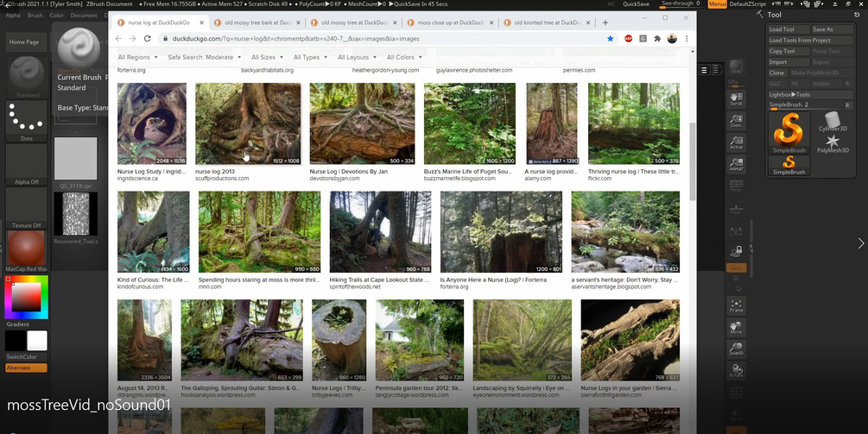Click the Chrome profile avatar
Screen dimensions: 868x434
tap(671, 39)
